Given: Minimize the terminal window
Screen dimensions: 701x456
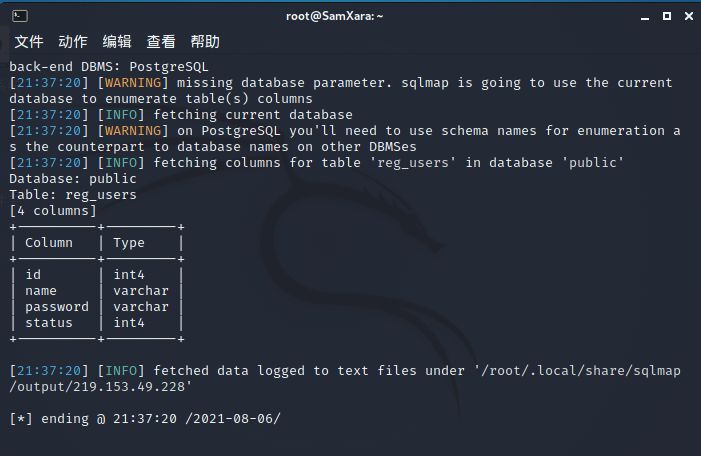Looking at the screenshot, I should coord(645,17).
